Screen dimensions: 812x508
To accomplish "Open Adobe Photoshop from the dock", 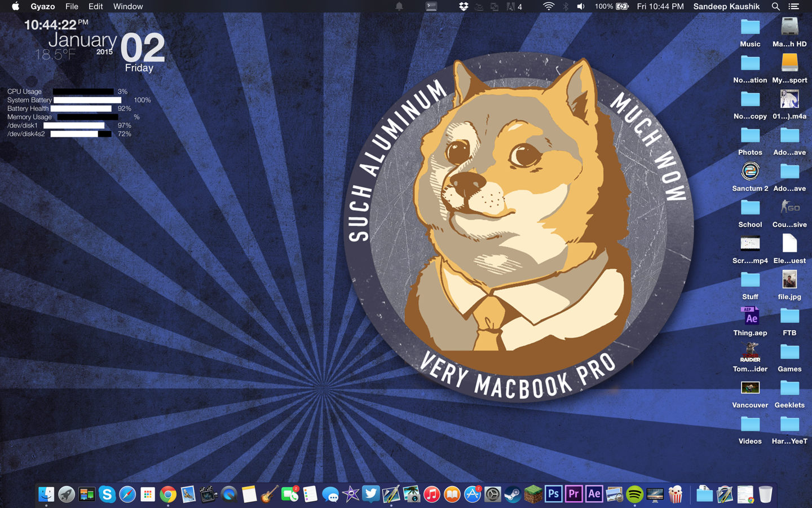I will click(554, 494).
